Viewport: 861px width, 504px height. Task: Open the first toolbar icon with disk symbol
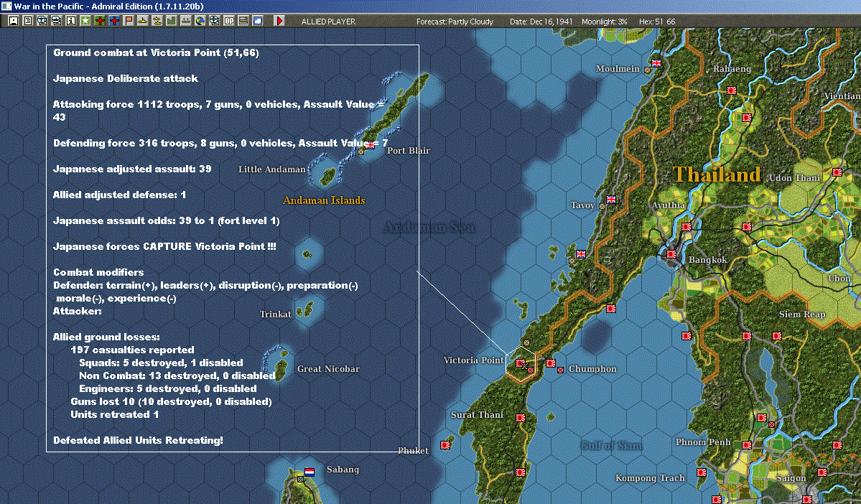click(14, 21)
